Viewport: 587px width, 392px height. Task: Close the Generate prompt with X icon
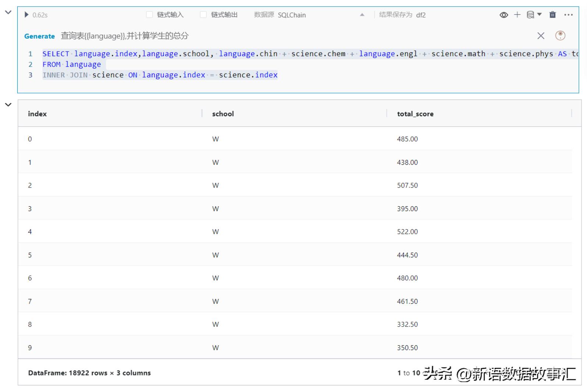click(541, 36)
